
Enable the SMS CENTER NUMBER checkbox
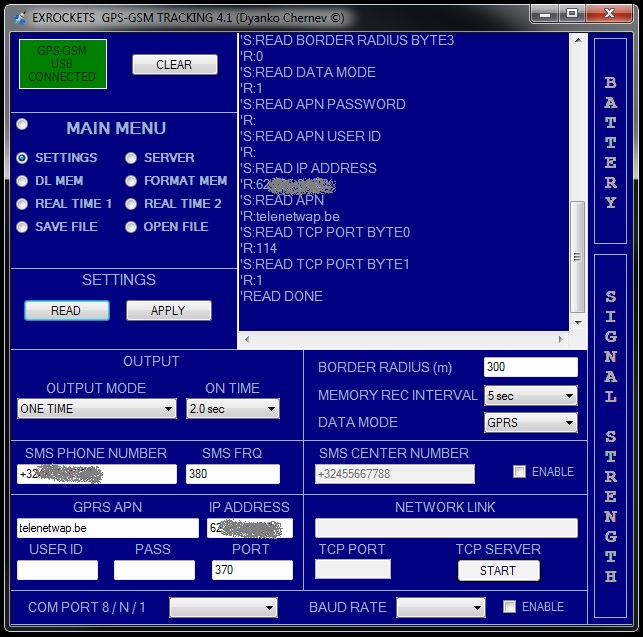point(519,472)
